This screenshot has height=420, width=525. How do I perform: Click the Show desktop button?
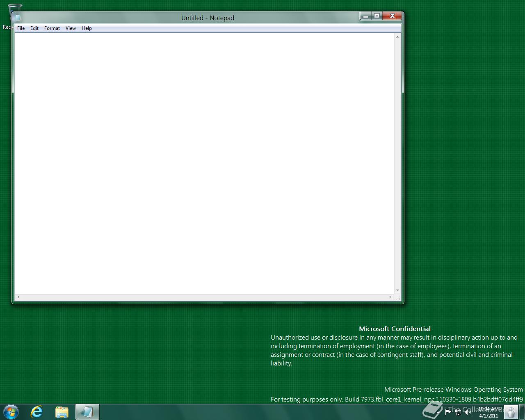[522, 412]
